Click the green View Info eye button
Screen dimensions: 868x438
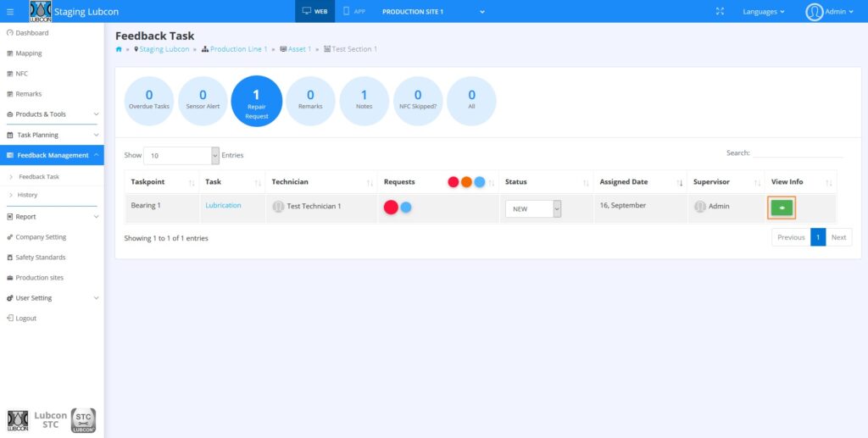pos(782,208)
